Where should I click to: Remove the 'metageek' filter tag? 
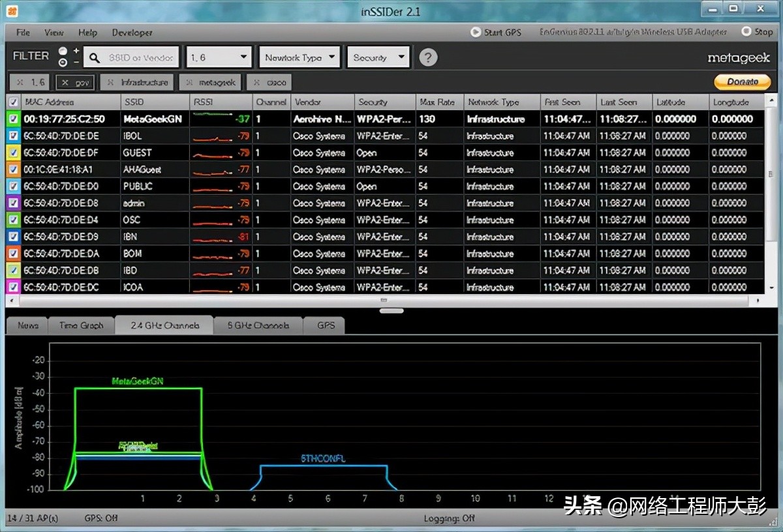click(x=189, y=83)
